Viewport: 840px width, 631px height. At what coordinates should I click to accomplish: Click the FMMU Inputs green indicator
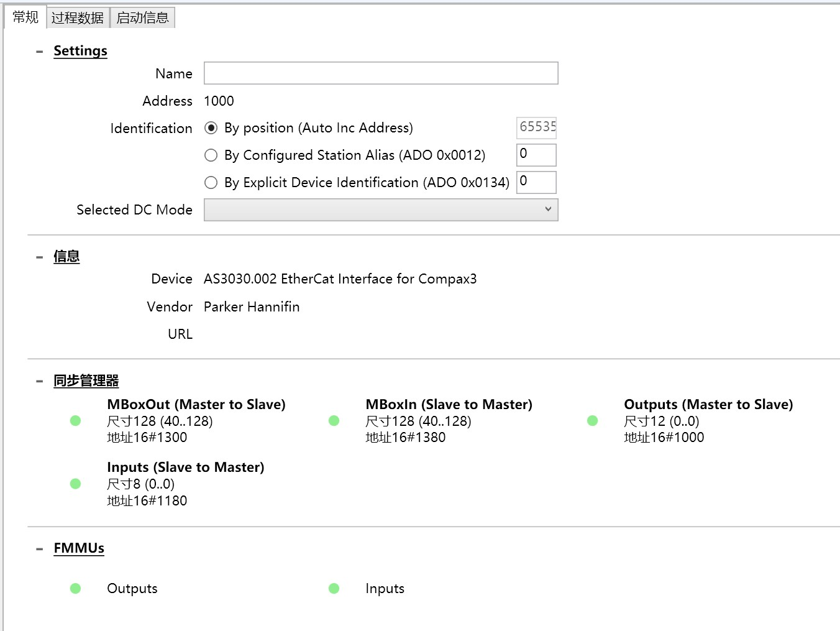coord(334,589)
